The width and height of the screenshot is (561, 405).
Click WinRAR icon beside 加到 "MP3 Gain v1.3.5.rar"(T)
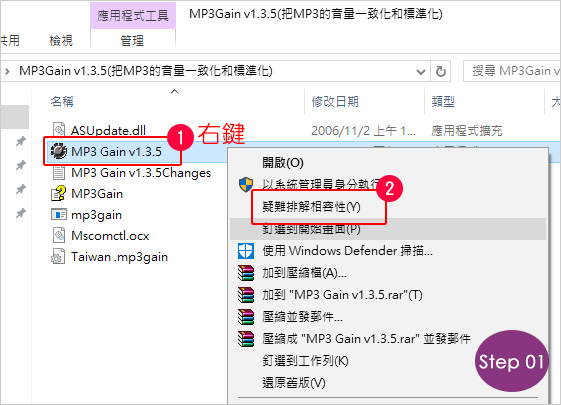tap(246, 295)
